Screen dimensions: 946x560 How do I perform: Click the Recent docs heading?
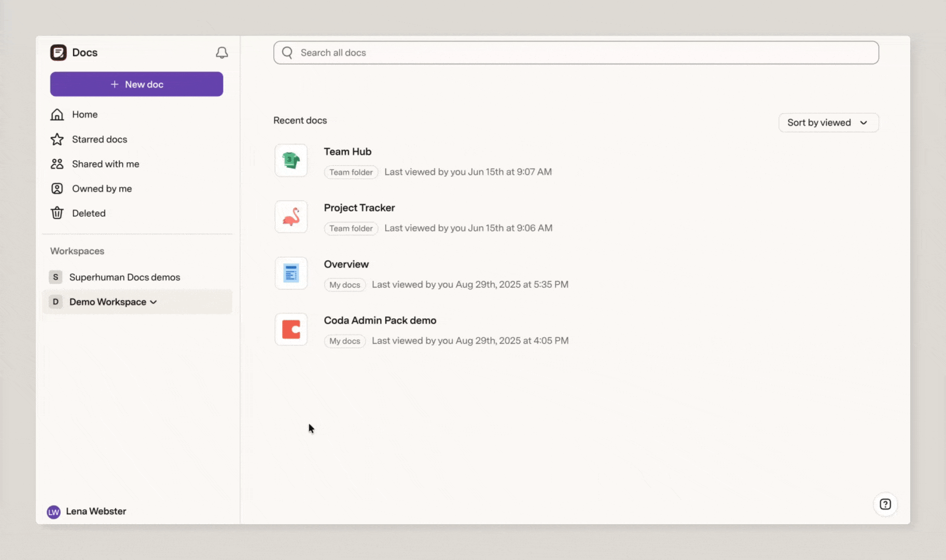[300, 120]
